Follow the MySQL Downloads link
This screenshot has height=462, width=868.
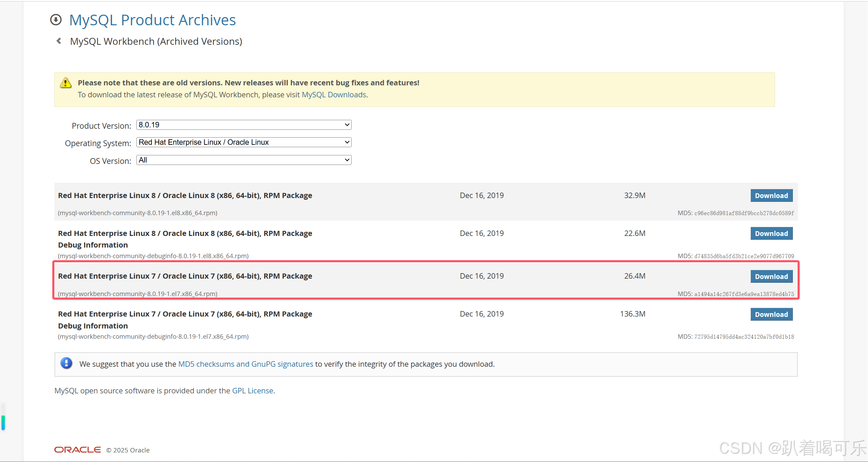[x=334, y=95]
